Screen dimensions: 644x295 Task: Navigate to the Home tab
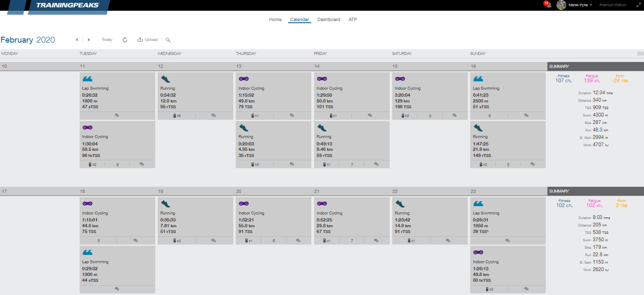(275, 19)
